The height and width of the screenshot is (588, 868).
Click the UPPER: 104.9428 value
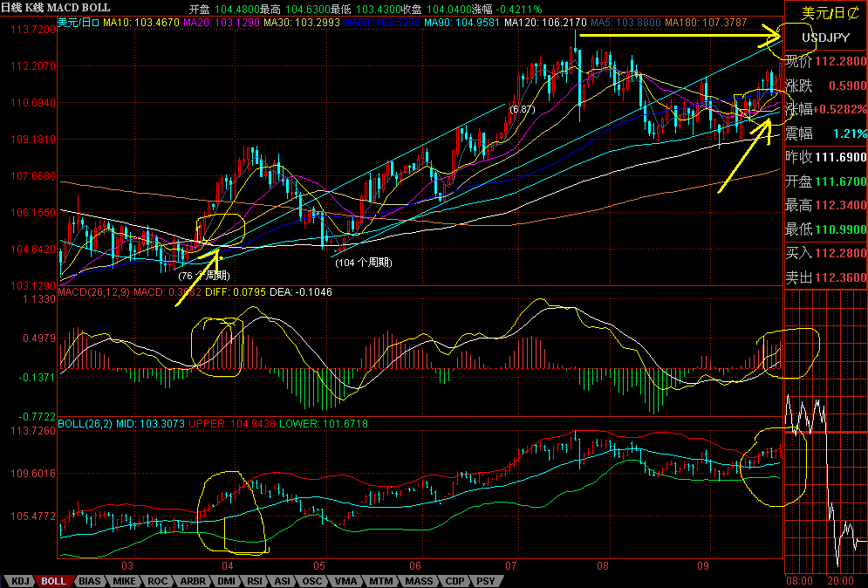pos(232,424)
